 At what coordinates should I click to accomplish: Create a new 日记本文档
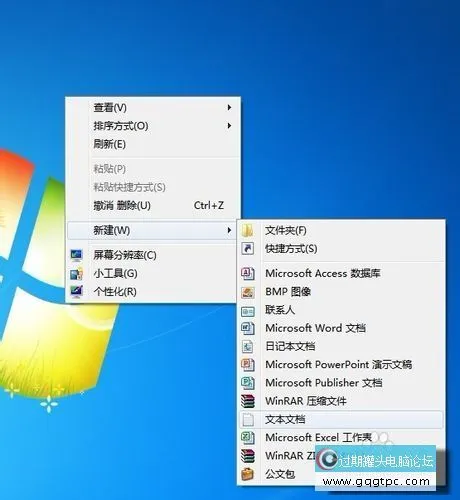(341, 346)
